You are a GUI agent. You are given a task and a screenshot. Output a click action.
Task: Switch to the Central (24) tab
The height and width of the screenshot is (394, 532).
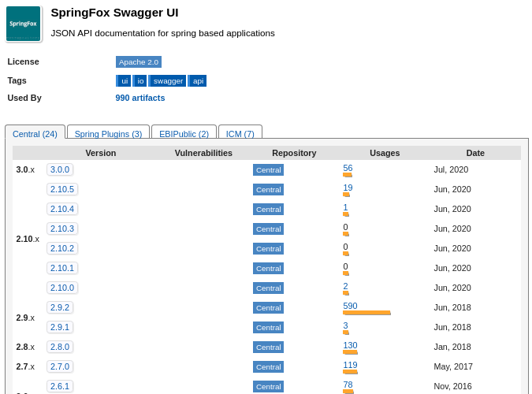point(35,134)
